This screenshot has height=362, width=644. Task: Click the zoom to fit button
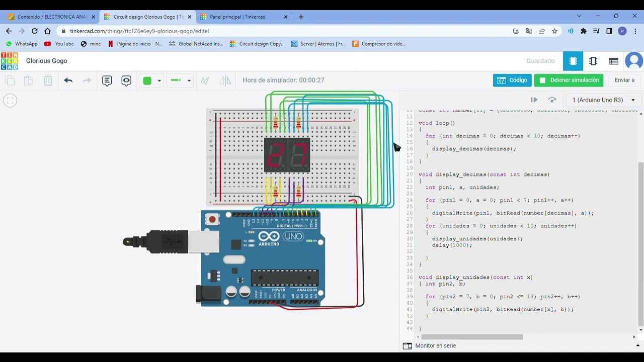pos(10,101)
